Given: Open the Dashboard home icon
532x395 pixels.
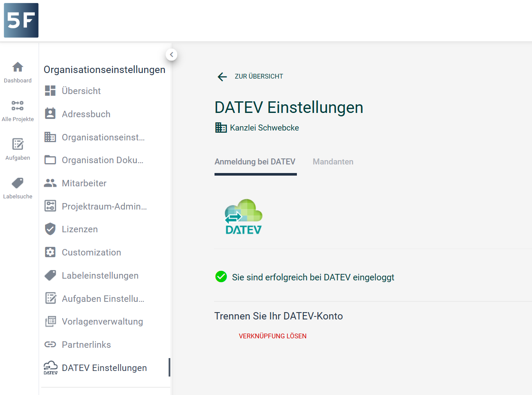Looking at the screenshot, I should click(18, 67).
